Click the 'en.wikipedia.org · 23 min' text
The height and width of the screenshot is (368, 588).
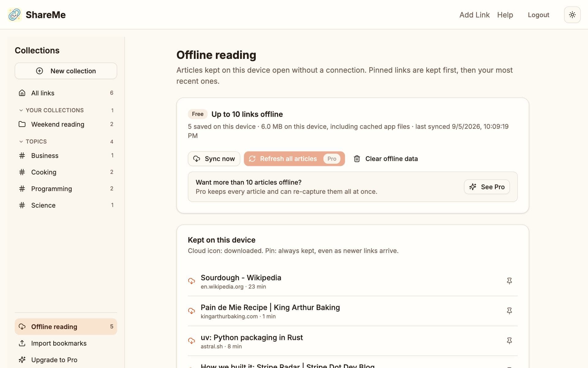coord(233,287)
